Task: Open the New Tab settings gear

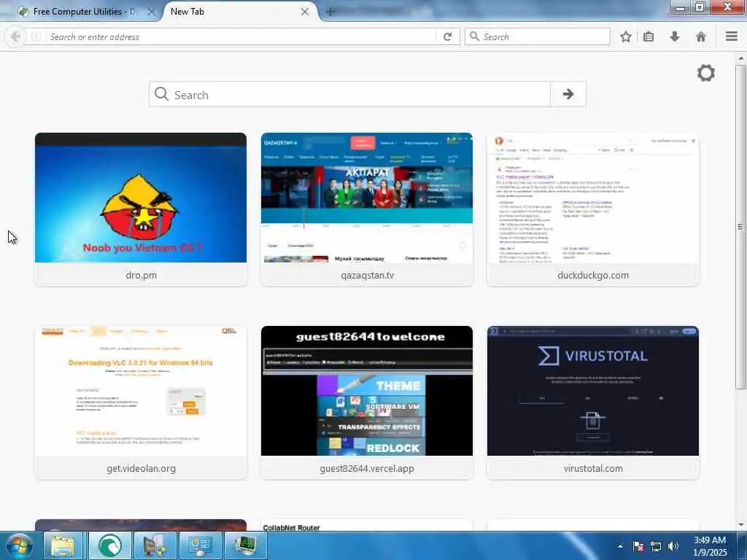Action: pos(705,73)
